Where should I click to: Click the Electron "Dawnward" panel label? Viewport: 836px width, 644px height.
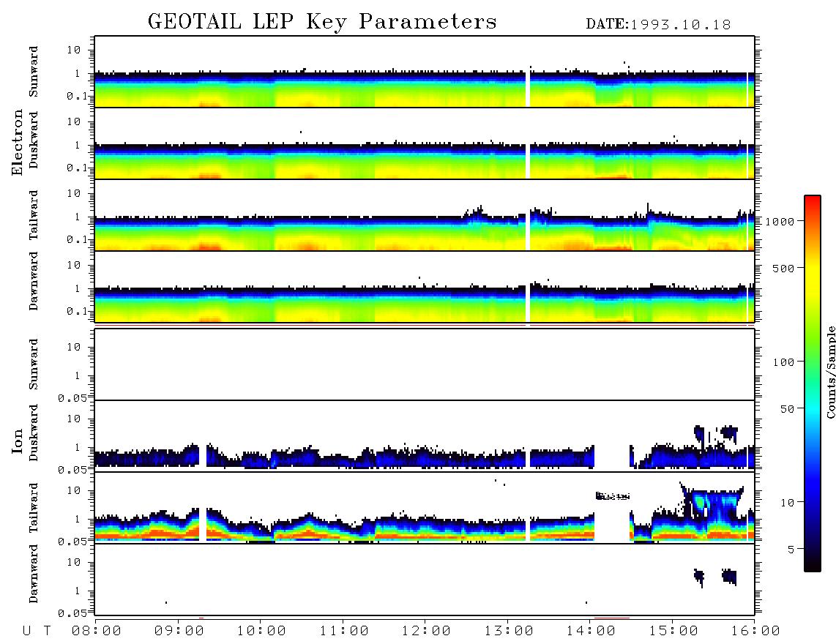[34, 281]
